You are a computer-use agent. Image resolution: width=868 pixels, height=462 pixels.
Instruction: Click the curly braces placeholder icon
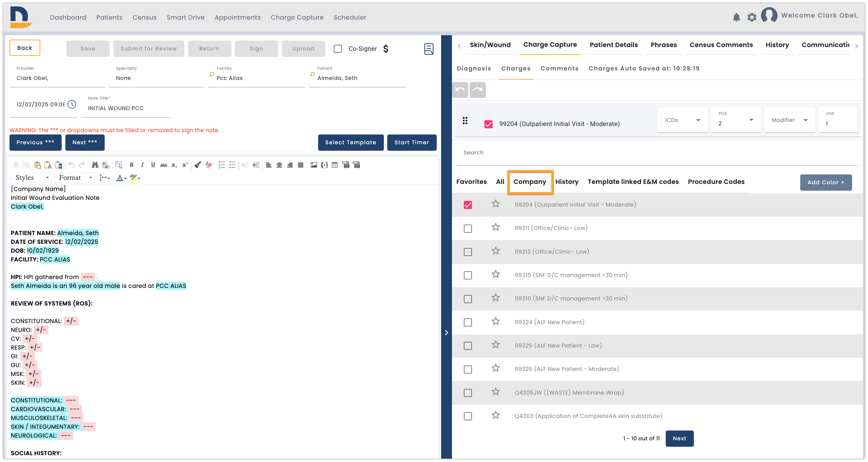[324, 165]
